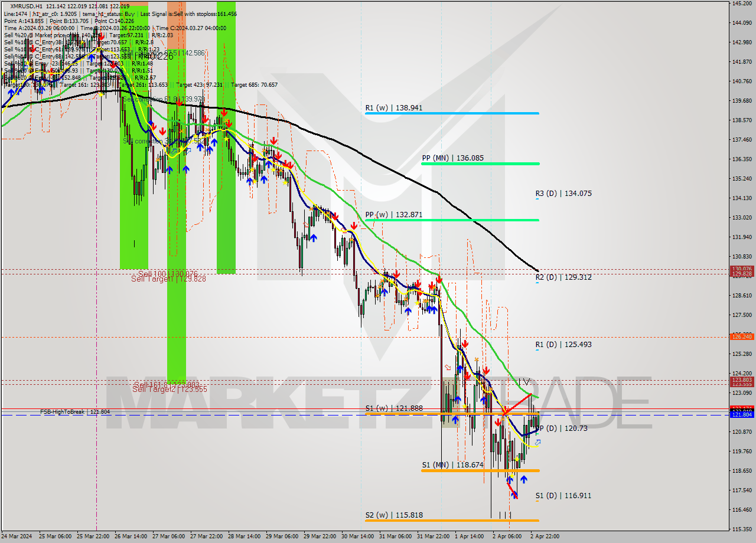Click the S1 (w) | 121.888 label
The height and width of the screenshot is (543, 756).
point(394,408)
